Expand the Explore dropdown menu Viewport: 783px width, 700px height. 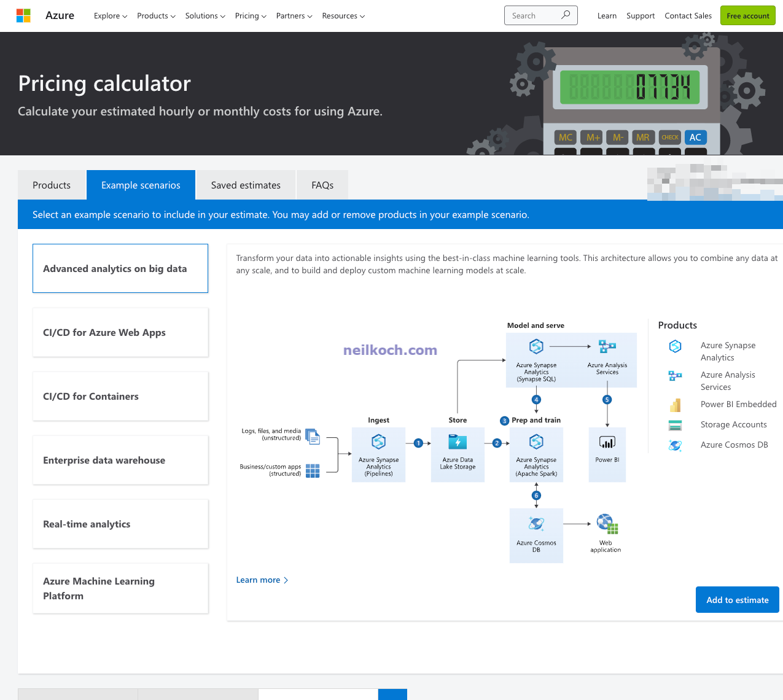(111, 16)
